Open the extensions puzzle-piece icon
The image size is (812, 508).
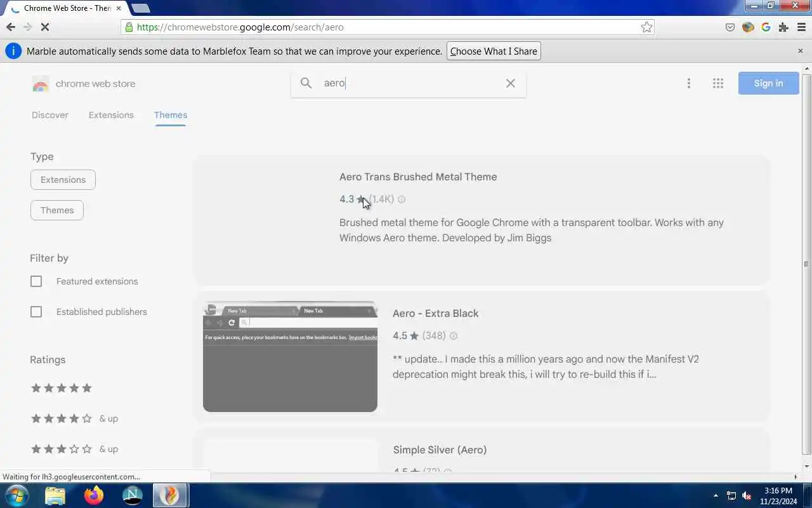point(783,27)
